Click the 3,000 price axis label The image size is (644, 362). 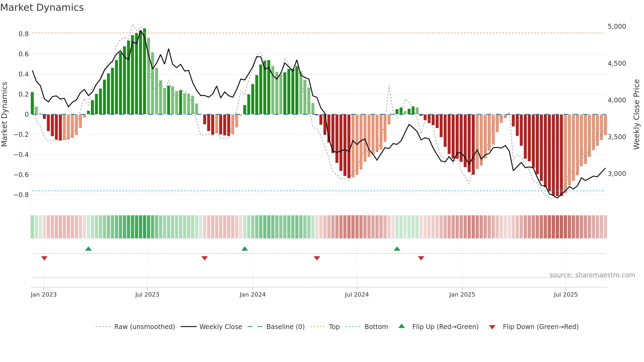coord(617,173)
